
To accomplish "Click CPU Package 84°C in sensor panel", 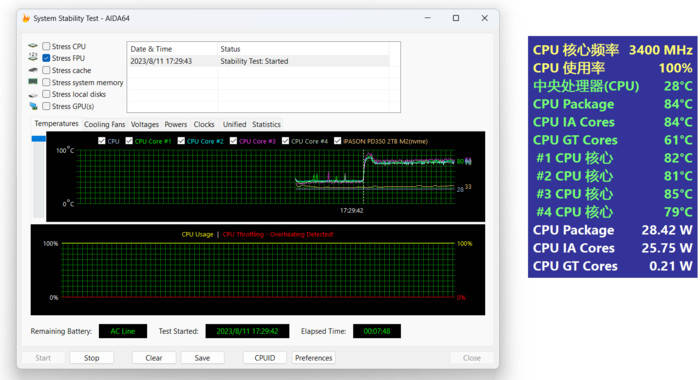I will [678, 104].
